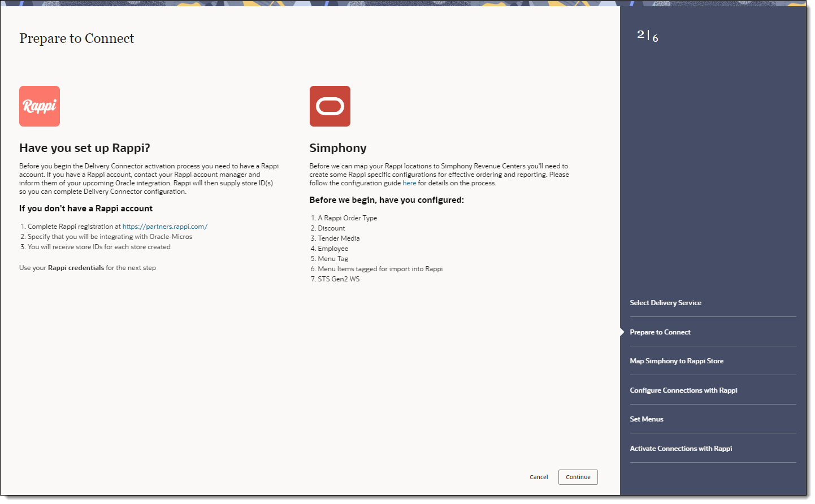Click the 'Have you set up Rappi?' heading
This screenshot has height=504, width=815.
[85, 148]
